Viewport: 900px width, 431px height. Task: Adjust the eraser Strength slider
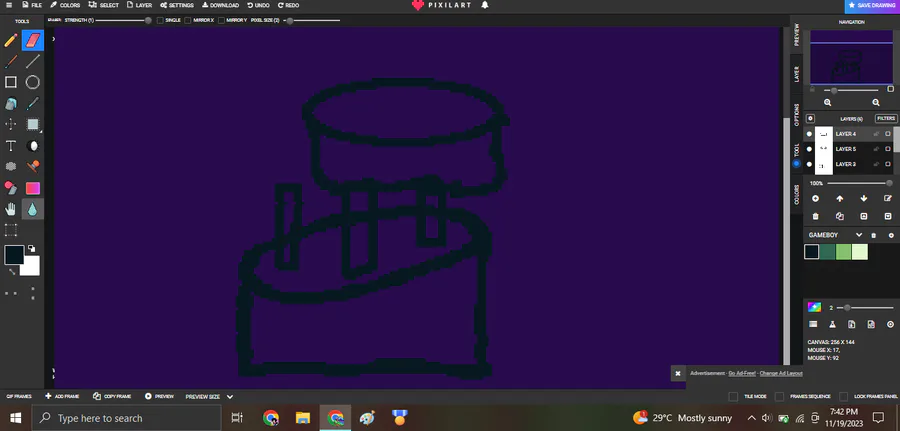coord(123,20)
